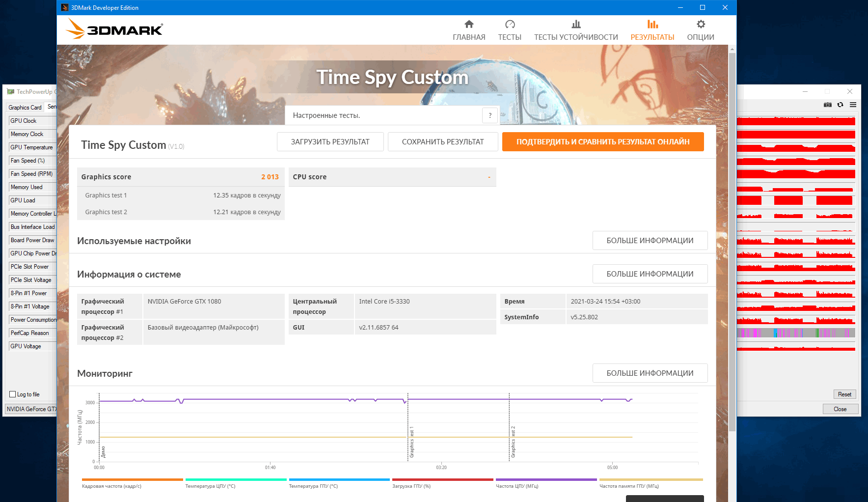Image resolution: width=868 pixels, height=502 pixels.
Task: Click the Graphics test 1 chart marker
Action: tap(411, 442)
